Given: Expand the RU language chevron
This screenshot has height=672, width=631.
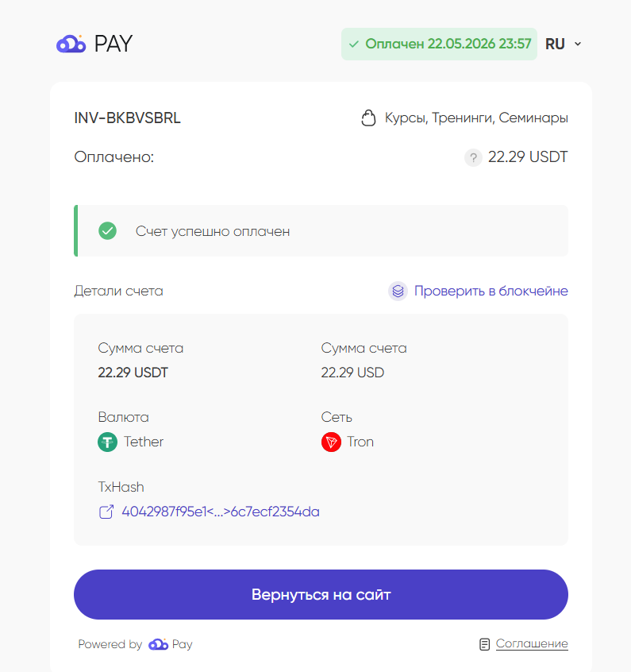Looking at the screenshot, I should pos(578,44).
